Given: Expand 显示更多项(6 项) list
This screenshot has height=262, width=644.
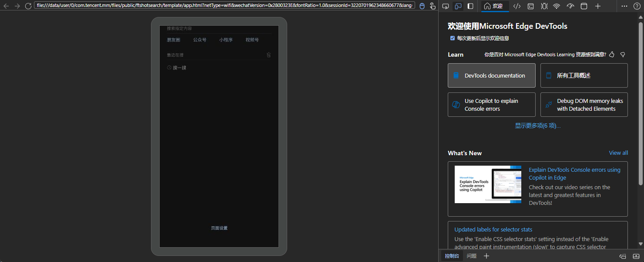Looking at the screenshot, I should [x=537, y=126].
